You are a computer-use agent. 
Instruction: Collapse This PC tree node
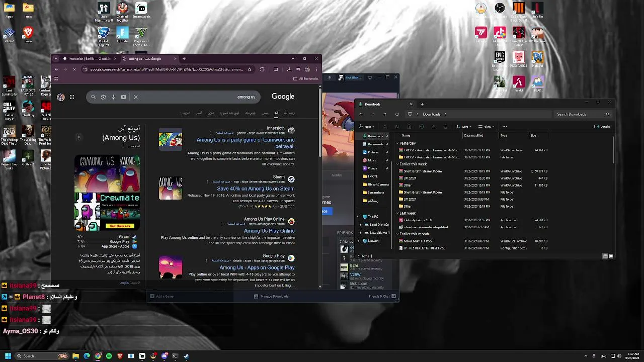(359, 217)
